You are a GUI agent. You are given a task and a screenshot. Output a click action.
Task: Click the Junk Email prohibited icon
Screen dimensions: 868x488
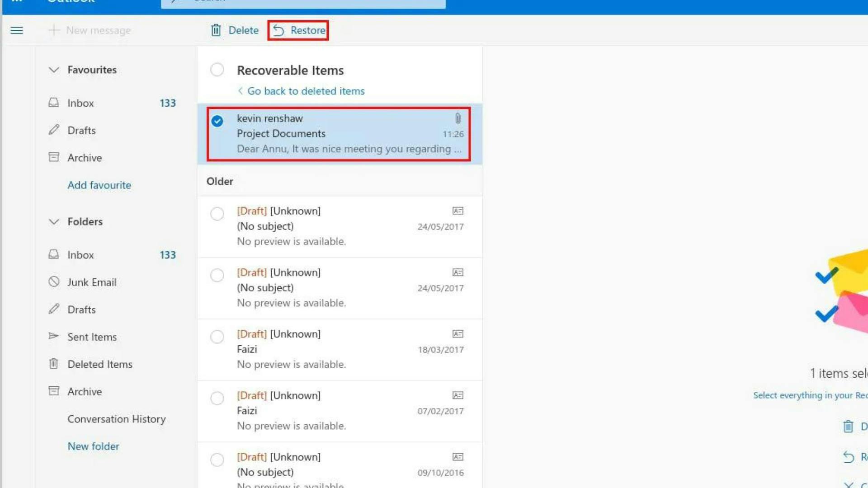click(x=54, y=282)
